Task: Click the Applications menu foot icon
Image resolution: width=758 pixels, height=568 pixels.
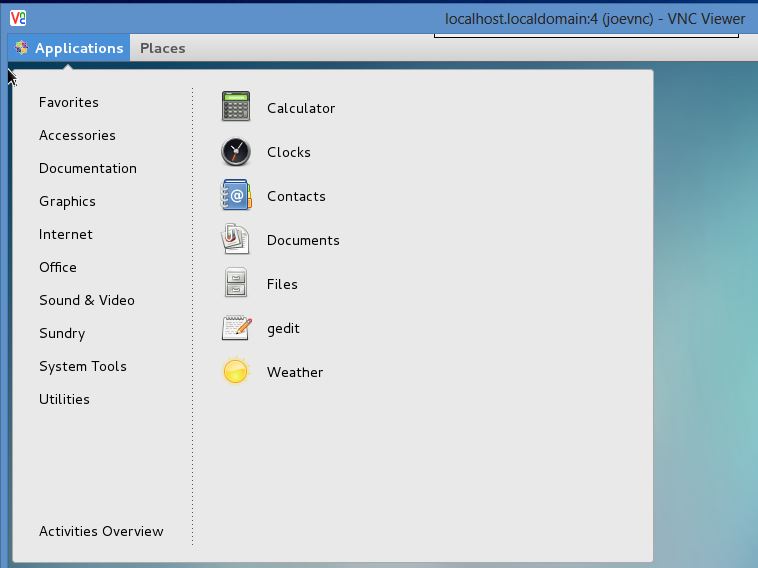Action: point(21,48)
